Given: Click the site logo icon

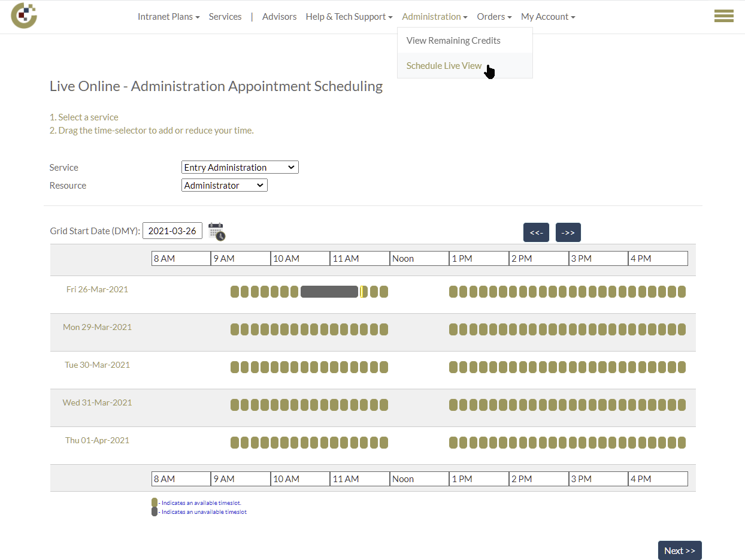Looking at the screenshot, I should 24,16.
